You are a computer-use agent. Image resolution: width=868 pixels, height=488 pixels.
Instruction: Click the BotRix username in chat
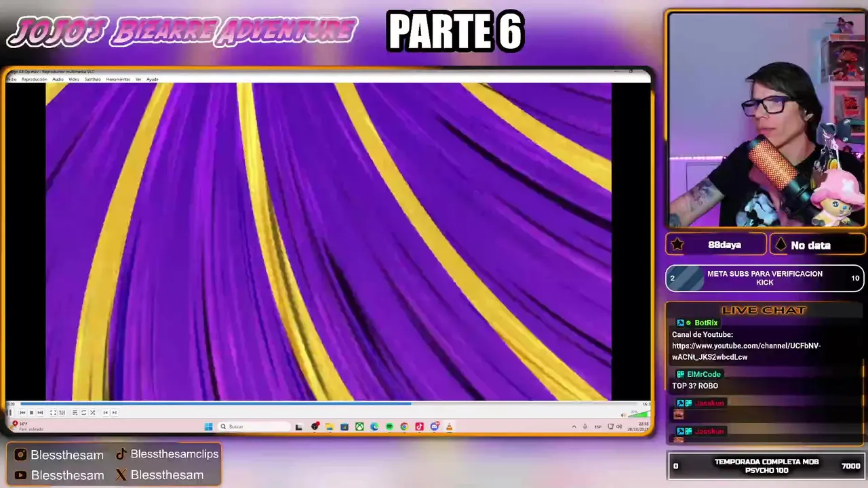point(706,323)
